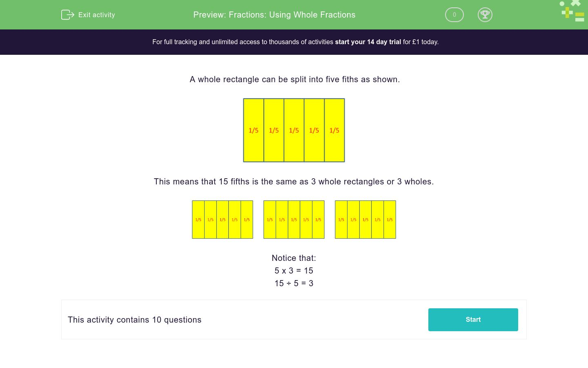This screenshot has height=368, width=588.
Task: Select the second small fifths rectangle
Action: coord(294,220)
